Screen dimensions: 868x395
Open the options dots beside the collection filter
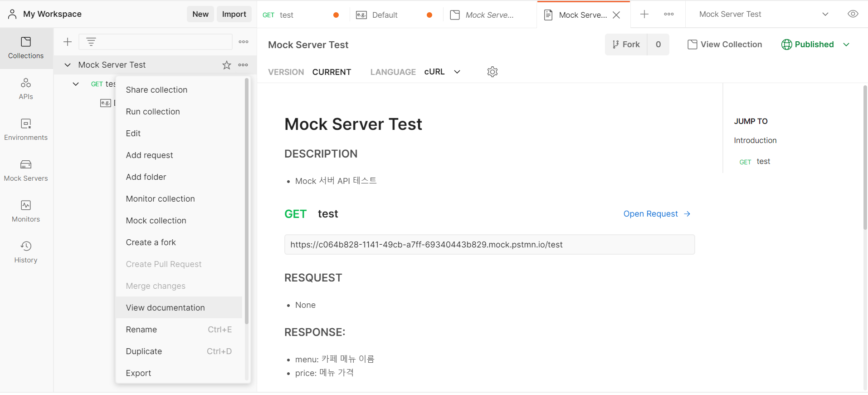[x=244, y=42]
